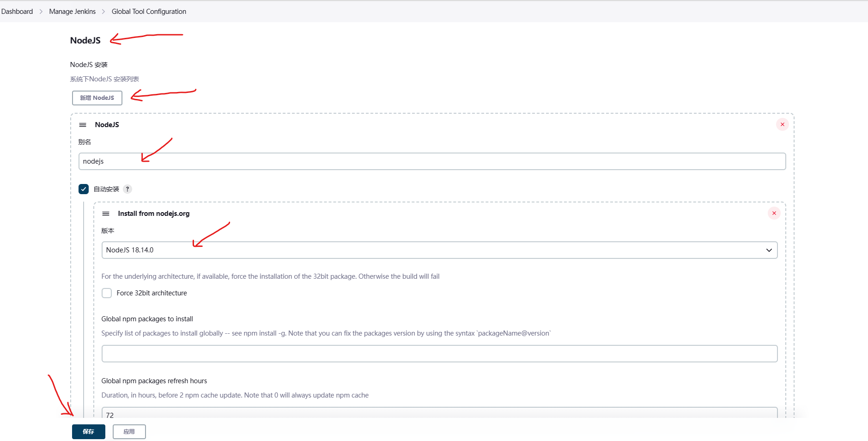This screenshot has height=441, width=868.
Task: Uncheck the 自动安装 checkbox
Action: tap(84, 189)
